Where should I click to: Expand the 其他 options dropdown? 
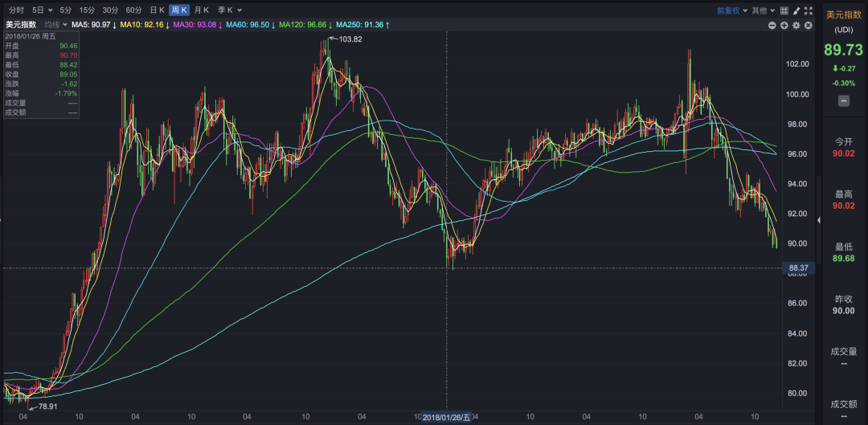764,10
